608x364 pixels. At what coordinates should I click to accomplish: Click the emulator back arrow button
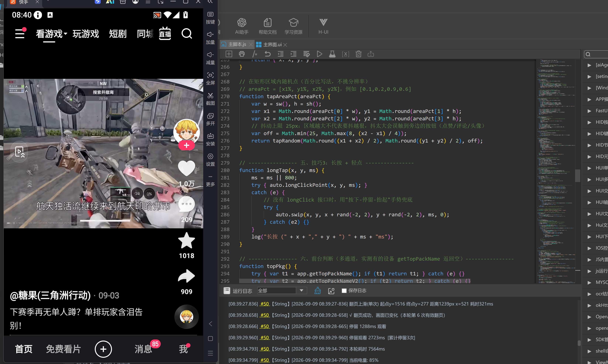tap(210, 324)
